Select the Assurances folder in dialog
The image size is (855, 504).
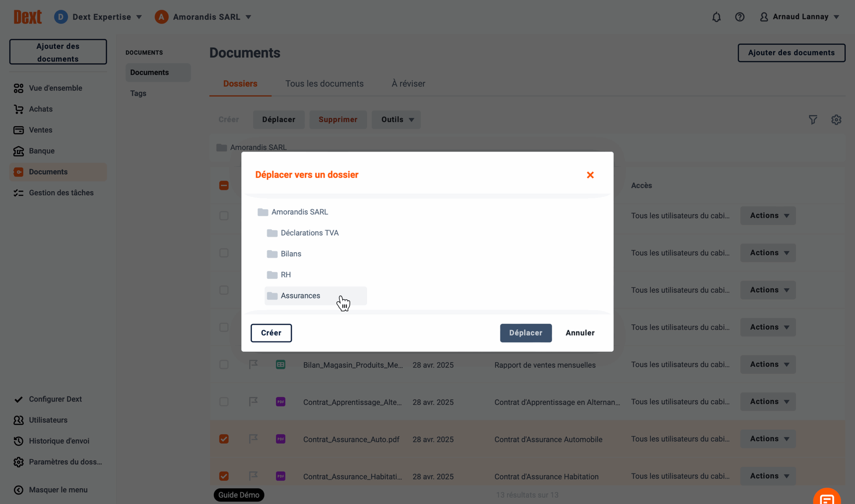click(315, 296)
